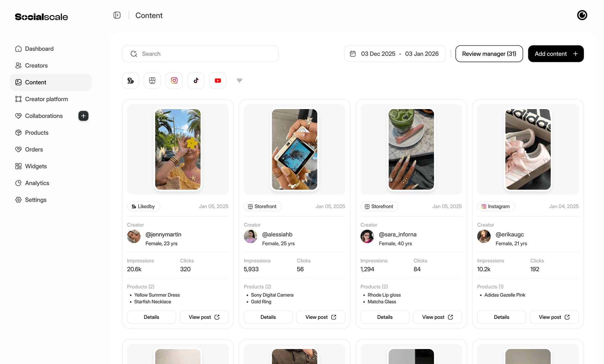Filter content by TikTok icon
604x364 pixels.
click(x=196, y=80)
